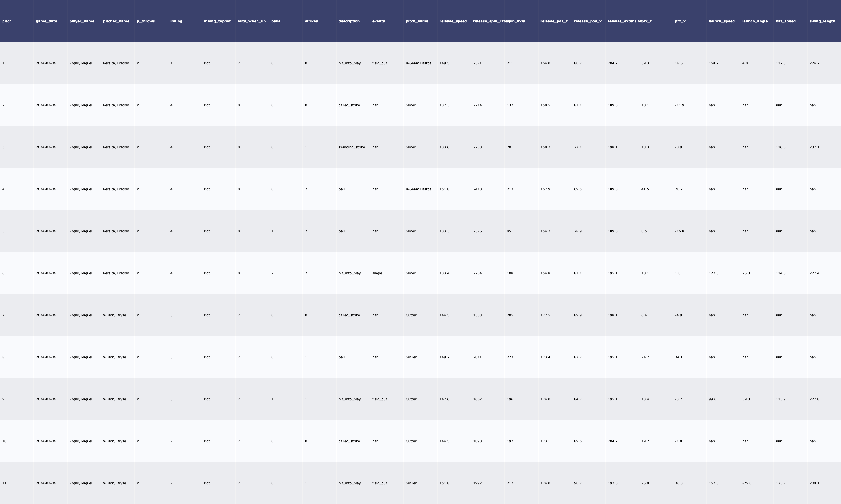Select the 'single' events cell
This screenshot has width=841, height=504.
pos(377,273)
